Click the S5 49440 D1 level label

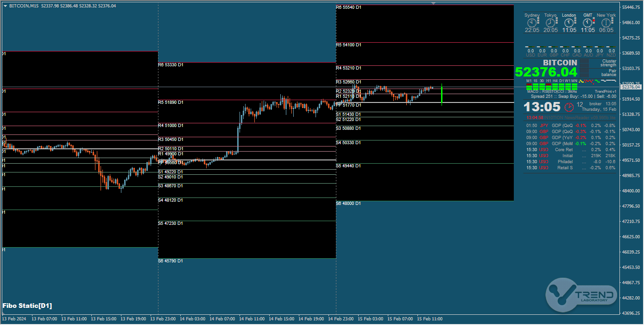349,166
